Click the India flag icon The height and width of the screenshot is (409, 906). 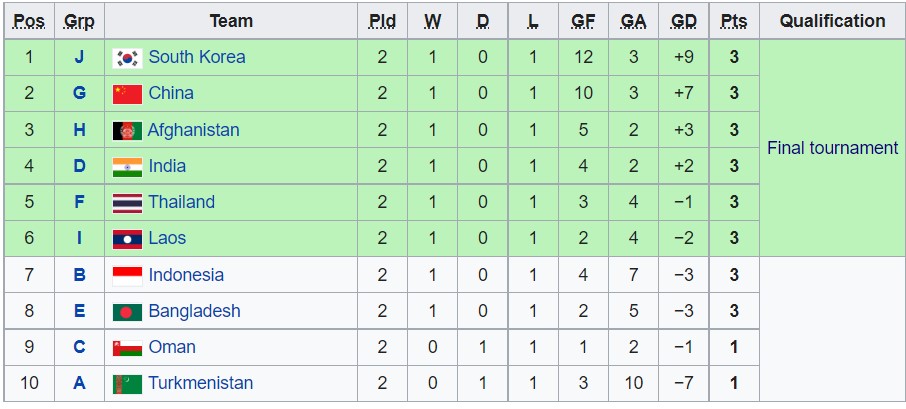coord(127,166)
